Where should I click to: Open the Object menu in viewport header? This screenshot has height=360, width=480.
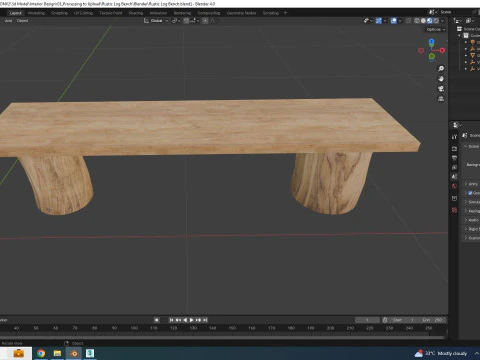pyautogui.click(x=22, y=21)
